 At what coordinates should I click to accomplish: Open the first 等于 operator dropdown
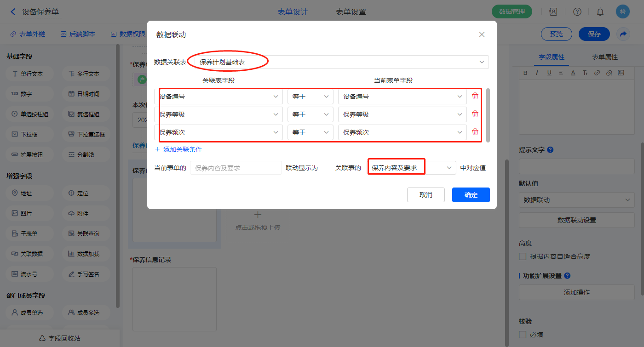pos(310,97)
